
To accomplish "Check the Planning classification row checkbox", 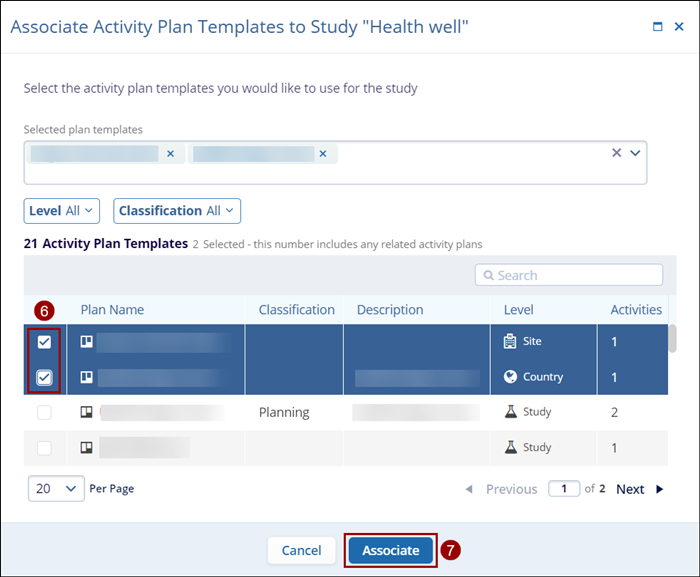I will coord(44,413).
